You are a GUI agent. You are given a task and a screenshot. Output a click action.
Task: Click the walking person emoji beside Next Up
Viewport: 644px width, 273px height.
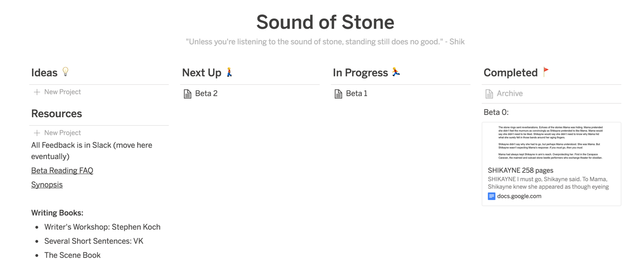(229, 72)
